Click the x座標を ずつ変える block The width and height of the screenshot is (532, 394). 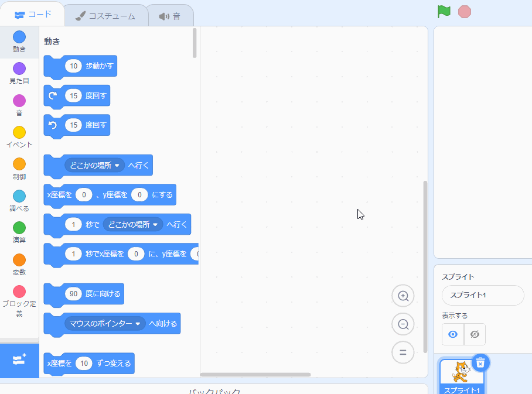click(x=89, y=364)
